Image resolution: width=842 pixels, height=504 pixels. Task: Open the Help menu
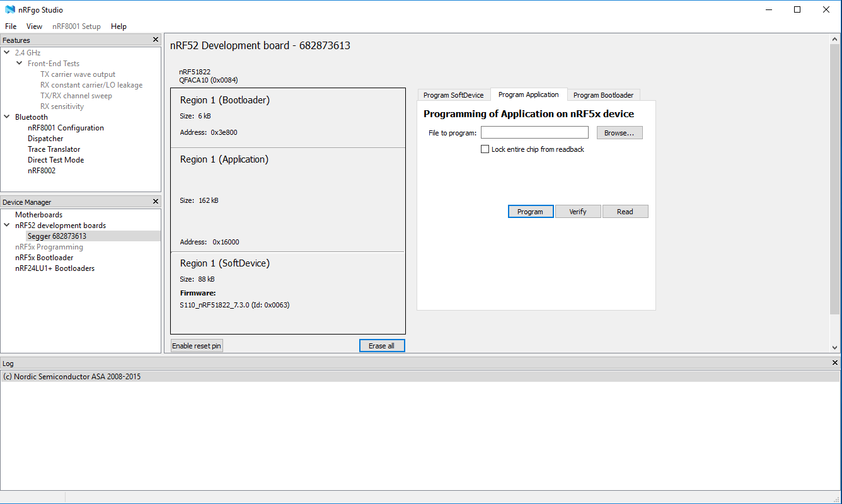(118, 26)
